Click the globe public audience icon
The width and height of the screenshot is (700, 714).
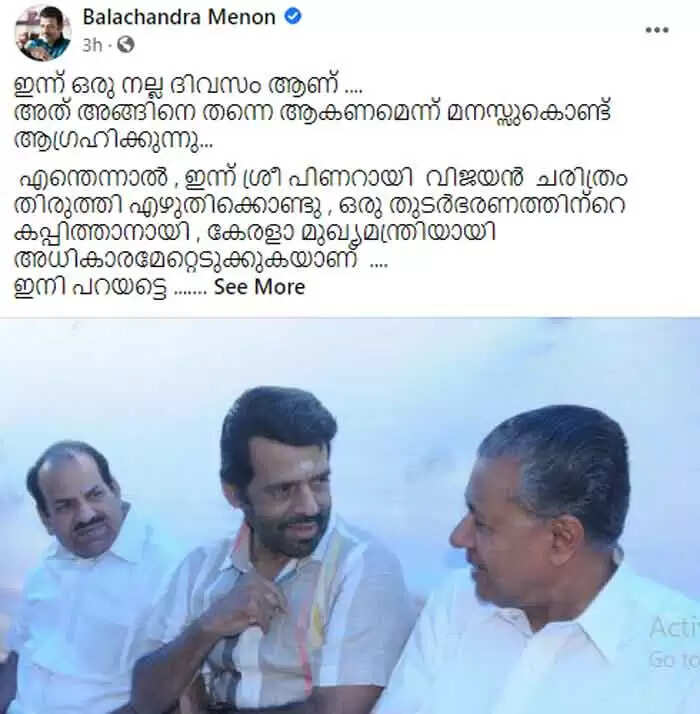(126, 45)
